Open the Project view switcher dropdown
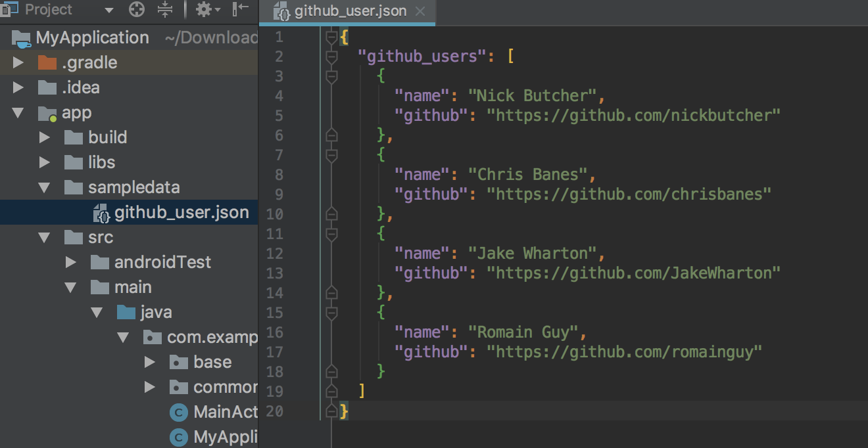This screenshot has height=448, width=868. coord(109,9)
